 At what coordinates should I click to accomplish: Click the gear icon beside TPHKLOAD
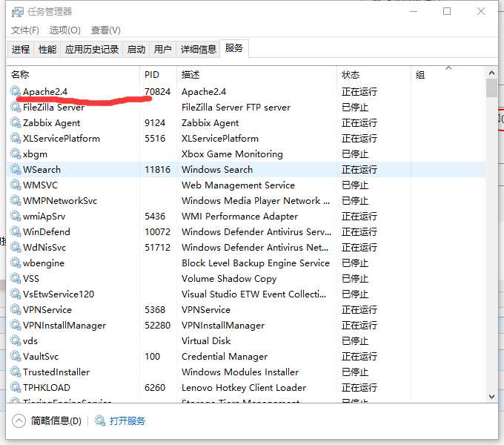(x=16, y=387)
